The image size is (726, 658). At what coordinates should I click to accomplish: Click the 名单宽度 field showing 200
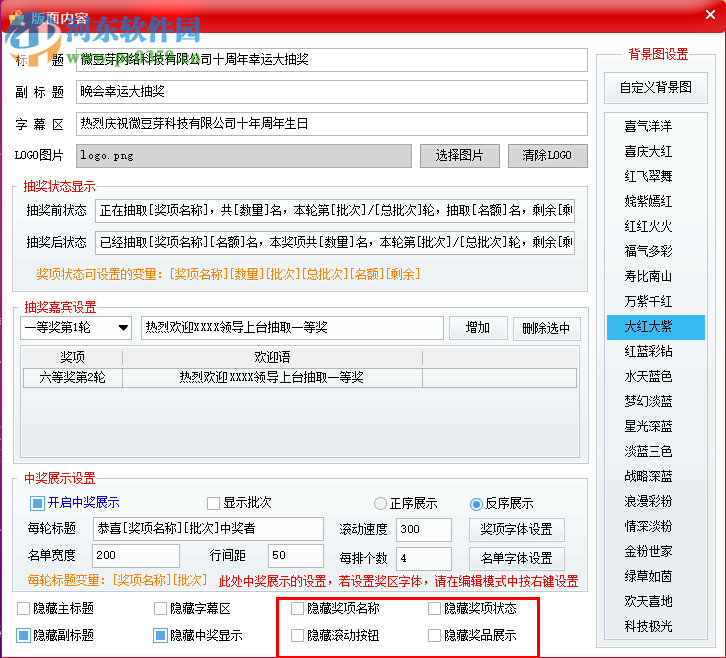click(136, 556)
